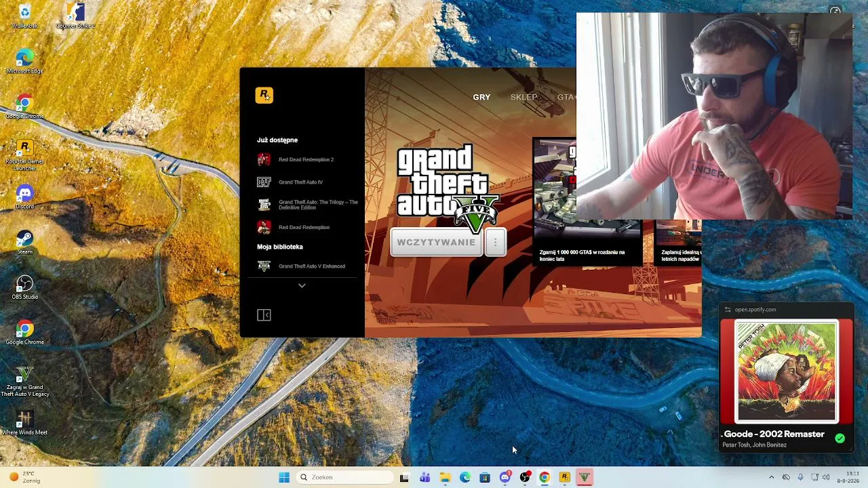This screenshot has height=488, width=868.
Task: Switch to Google Chrome on the taskbar
Action: 545,477
